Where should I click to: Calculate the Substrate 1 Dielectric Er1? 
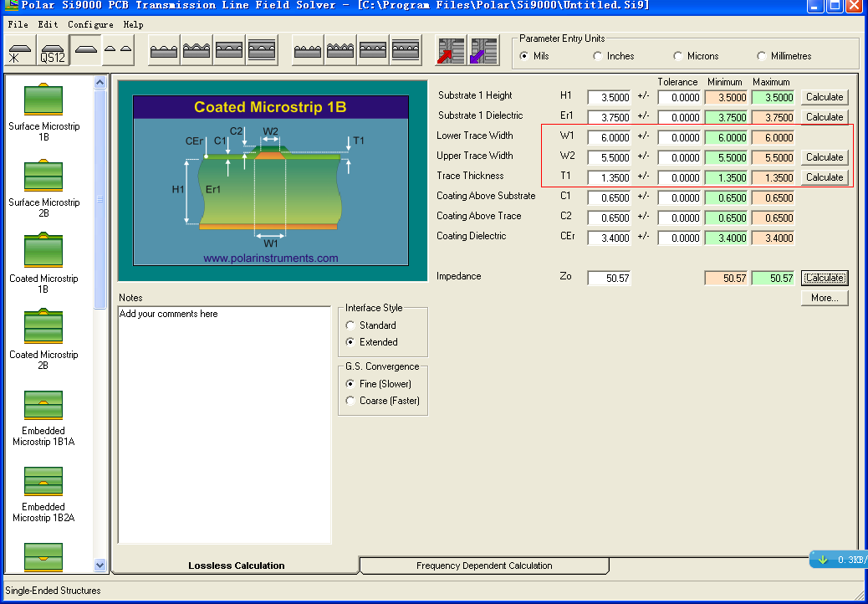(825, 117)
